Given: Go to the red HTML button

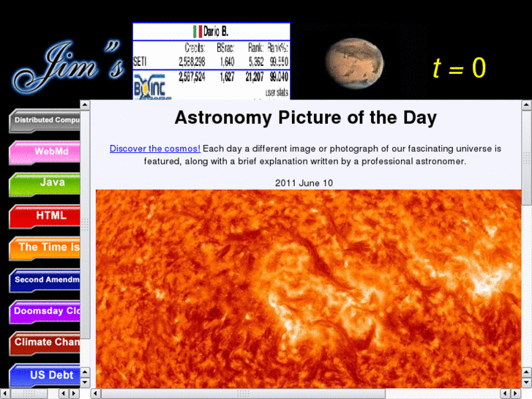Looking at the screenshot, I should 44,217.
